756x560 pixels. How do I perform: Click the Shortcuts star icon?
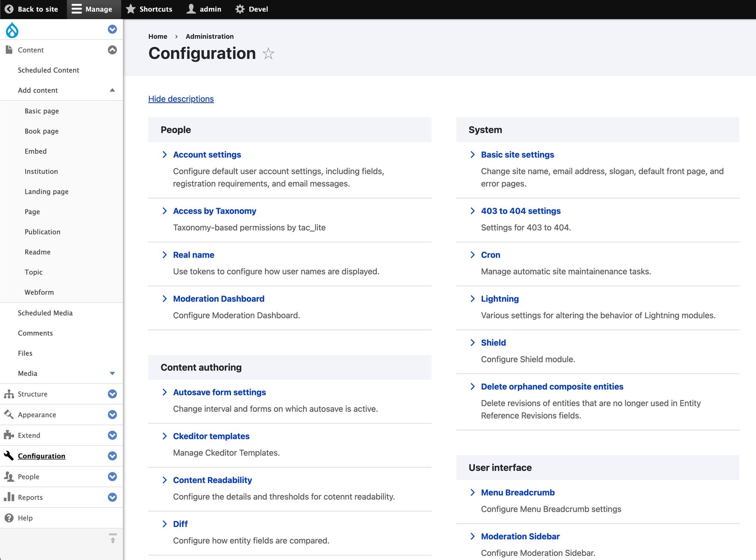coord(131,9)
